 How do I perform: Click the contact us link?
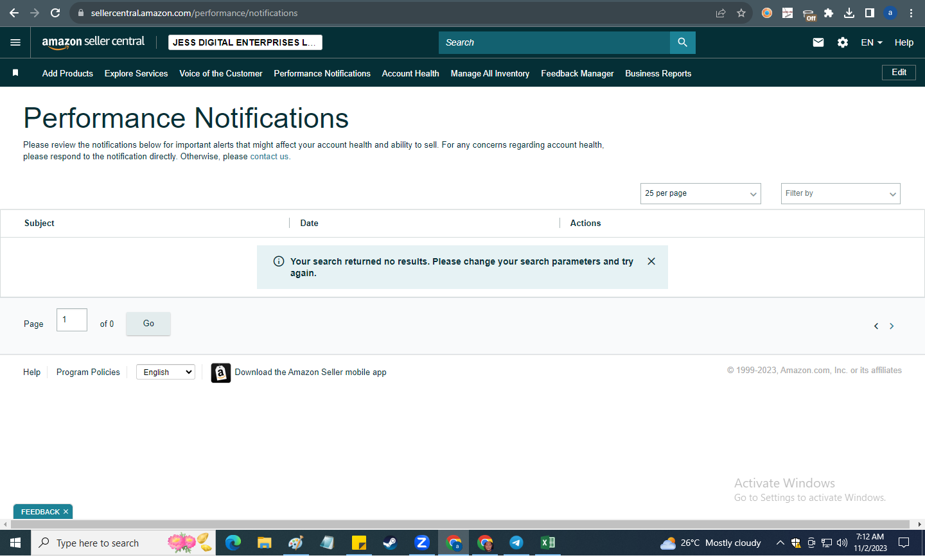pos(269,157)
